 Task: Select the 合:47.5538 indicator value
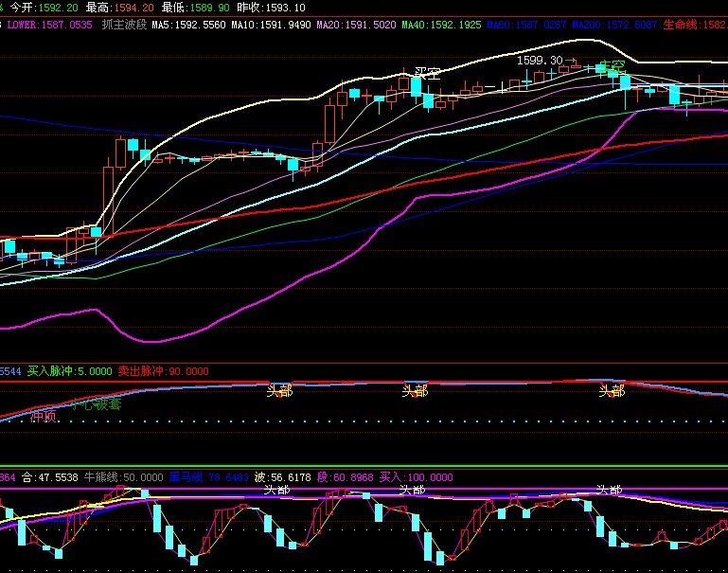point(50,477)
